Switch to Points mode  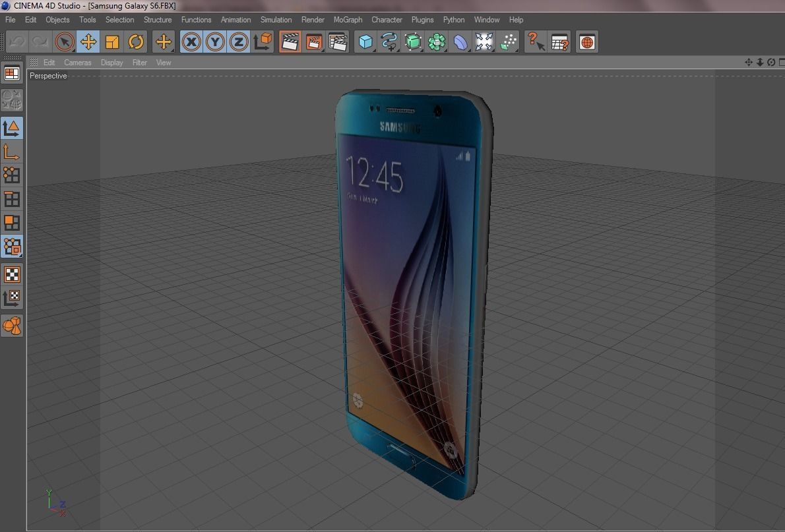pos(12,175)
